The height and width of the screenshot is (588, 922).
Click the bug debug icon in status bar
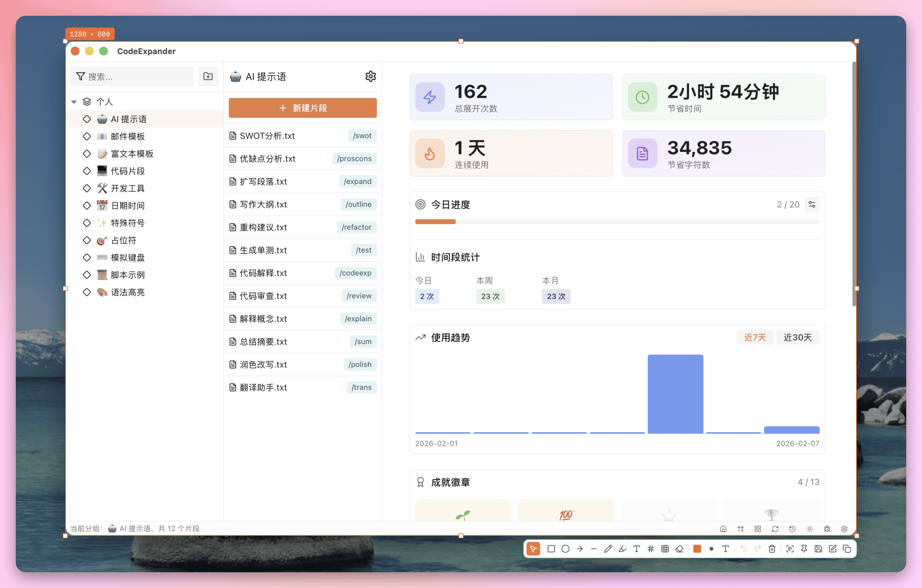(827, 529)
